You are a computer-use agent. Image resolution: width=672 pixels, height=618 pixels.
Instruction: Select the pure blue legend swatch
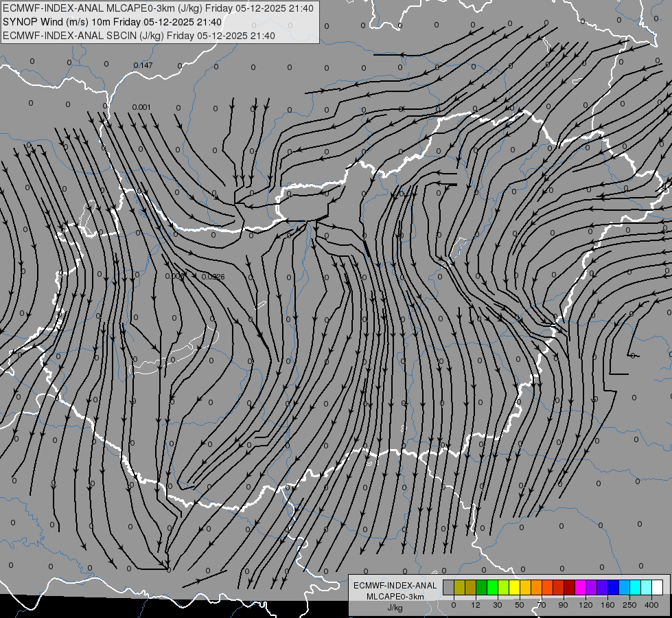coord(614,588)
